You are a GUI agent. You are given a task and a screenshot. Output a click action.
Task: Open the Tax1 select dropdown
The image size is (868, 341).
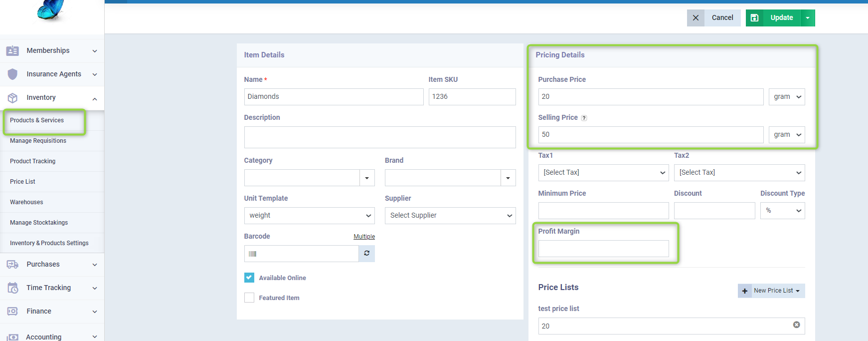click(x=603, y=173)
